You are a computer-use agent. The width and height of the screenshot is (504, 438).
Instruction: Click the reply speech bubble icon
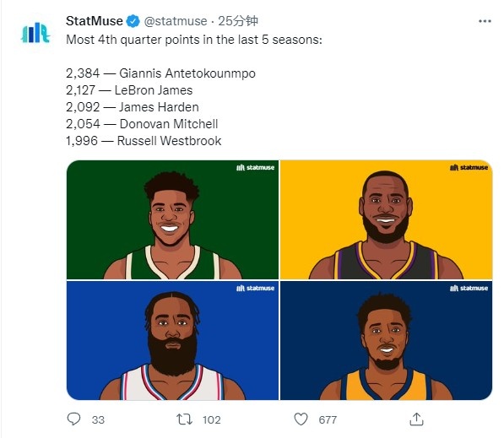[x=73, y=419]
